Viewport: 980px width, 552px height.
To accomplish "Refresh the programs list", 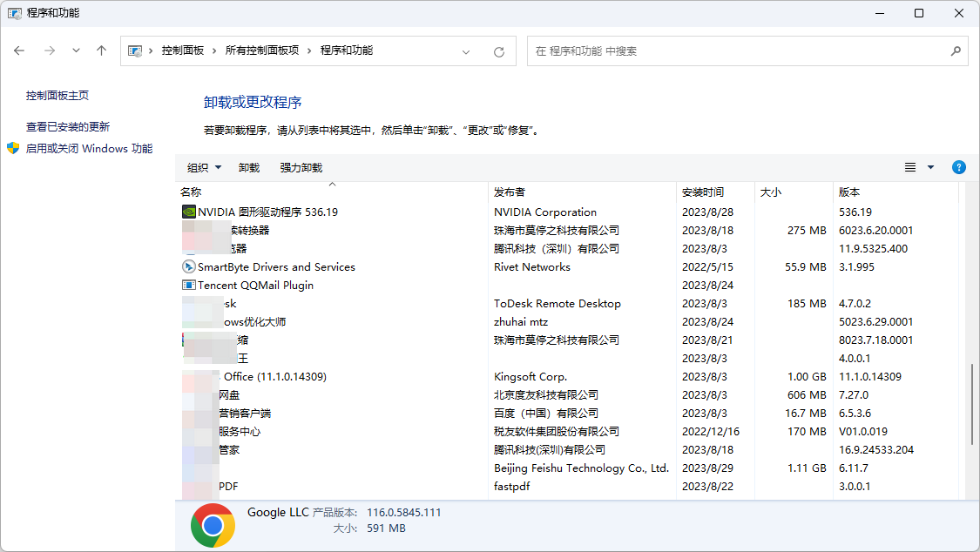I will 499,52.
